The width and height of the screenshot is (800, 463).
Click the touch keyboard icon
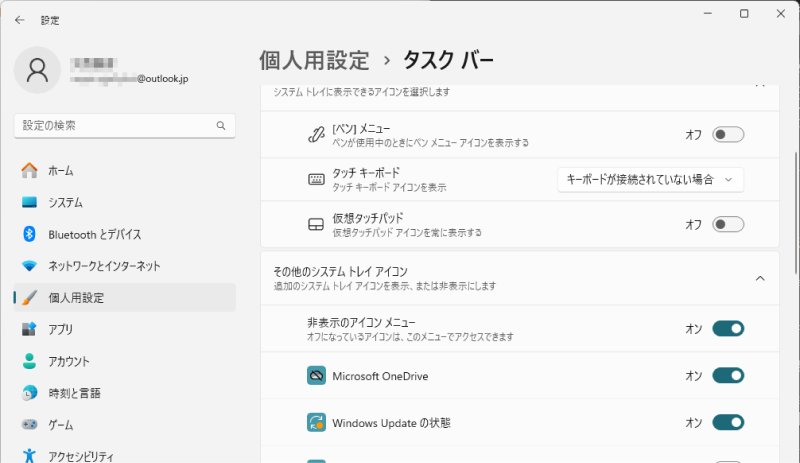316,179
